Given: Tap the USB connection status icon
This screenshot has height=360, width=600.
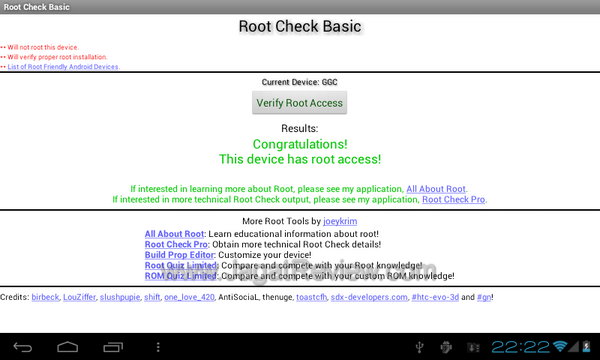Looking at the screenshot, I should pyautogui.click(x=420, y=347).
